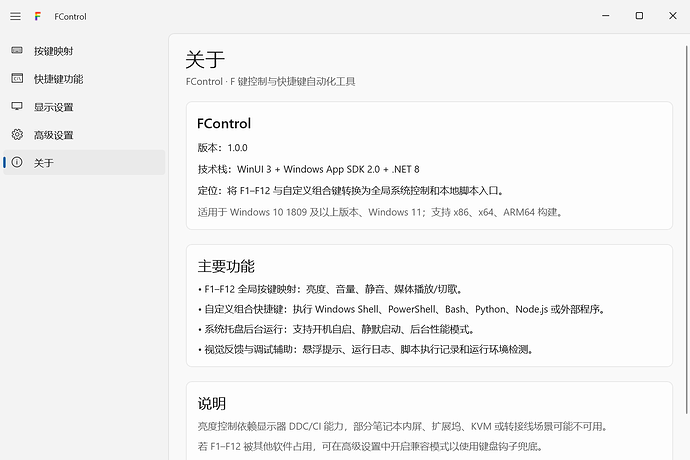The width and height of the screenshot is (690, 460).
Task: Switch to 快捷键功能 page
Action: coord(84,79)
